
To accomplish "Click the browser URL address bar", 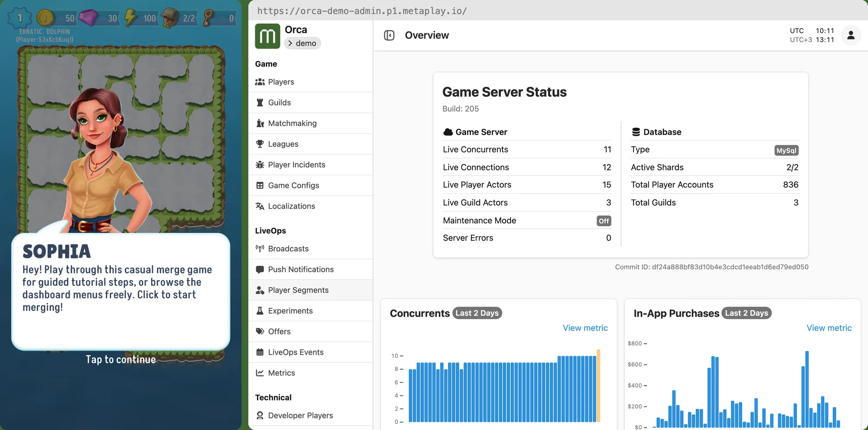I will tap(558, 10).
